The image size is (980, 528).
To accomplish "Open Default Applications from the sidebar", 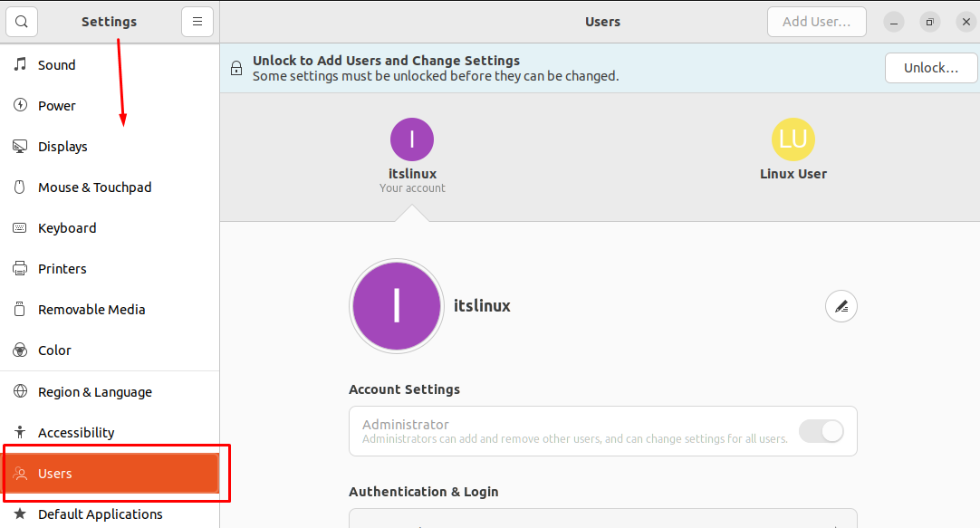I will pyautogui.click(x=100, y=514).
